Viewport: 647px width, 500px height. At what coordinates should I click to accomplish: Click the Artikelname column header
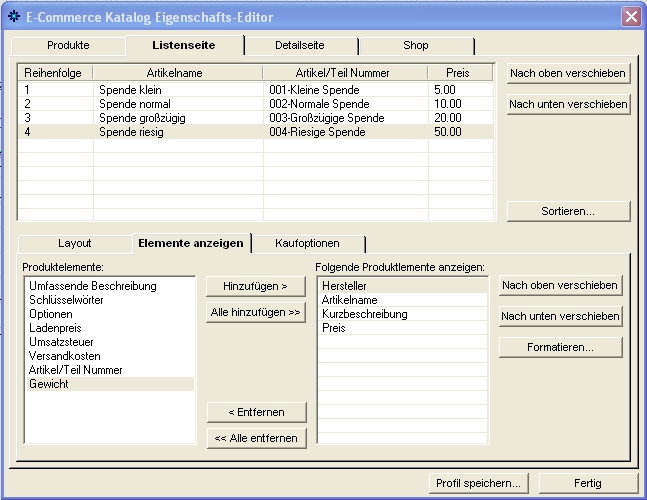coord(177,73)
